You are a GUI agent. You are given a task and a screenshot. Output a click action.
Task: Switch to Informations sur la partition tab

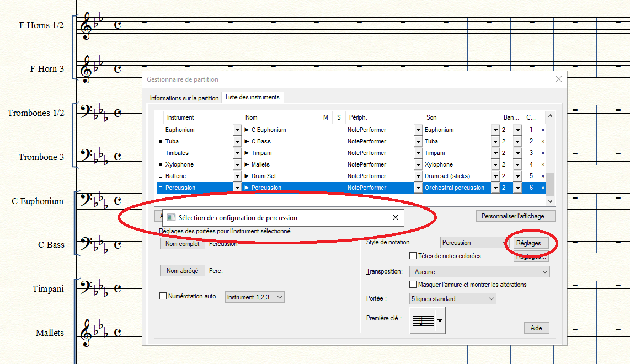pyautogui.click(x=184, y=98)
